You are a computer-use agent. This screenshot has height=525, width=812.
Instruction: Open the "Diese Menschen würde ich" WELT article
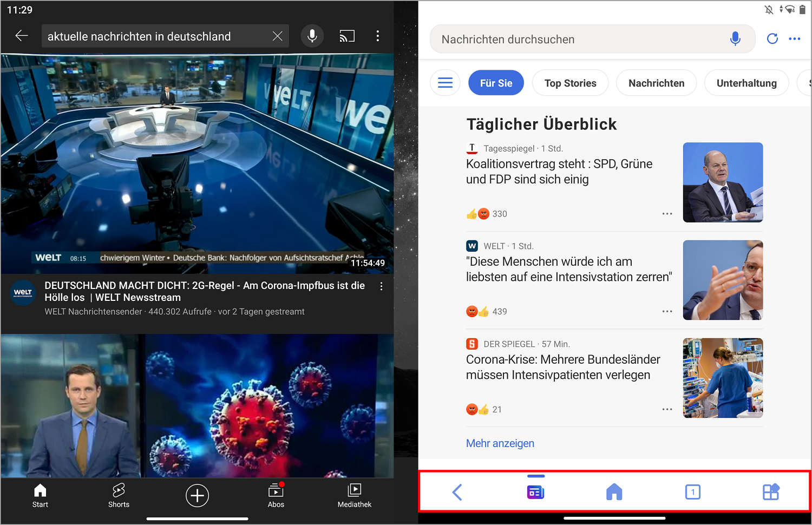(x=569, y=270)
